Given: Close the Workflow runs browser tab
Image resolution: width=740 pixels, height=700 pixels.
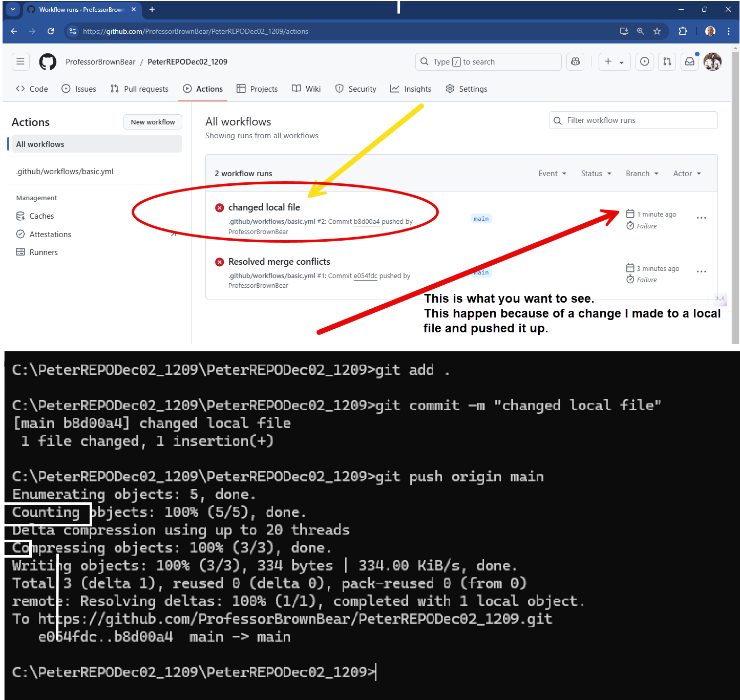Looking at the screenshot, I should click(x=134, y=9).
